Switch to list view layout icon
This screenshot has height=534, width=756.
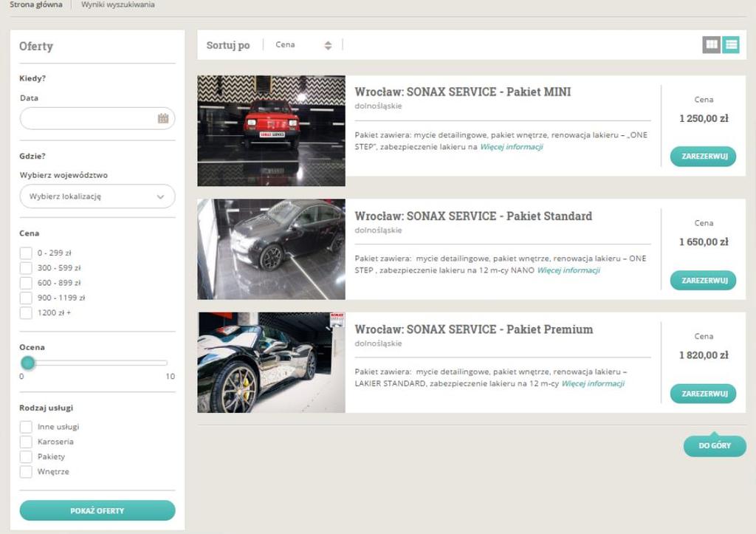pos(731,45)
